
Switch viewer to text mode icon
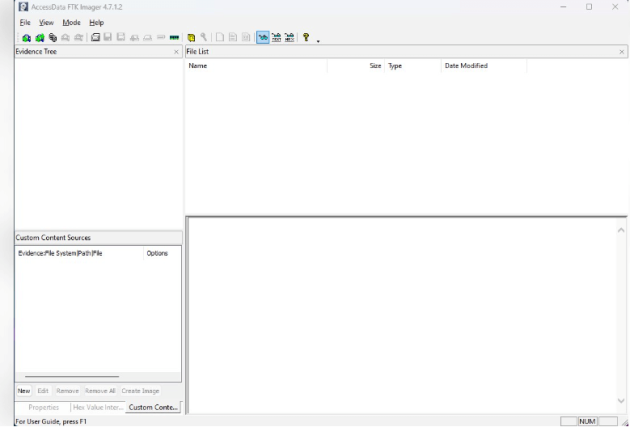pos(276,38)
